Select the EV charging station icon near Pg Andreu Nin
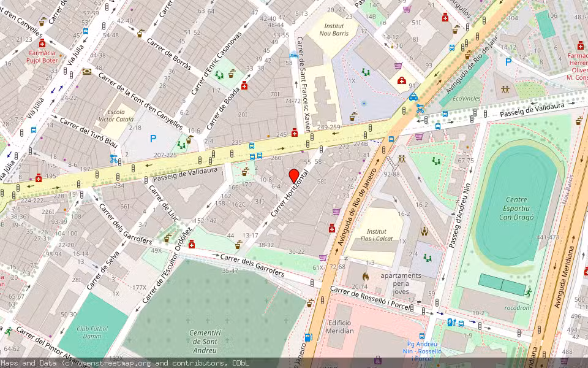The image size is (588, 368). 451,322
